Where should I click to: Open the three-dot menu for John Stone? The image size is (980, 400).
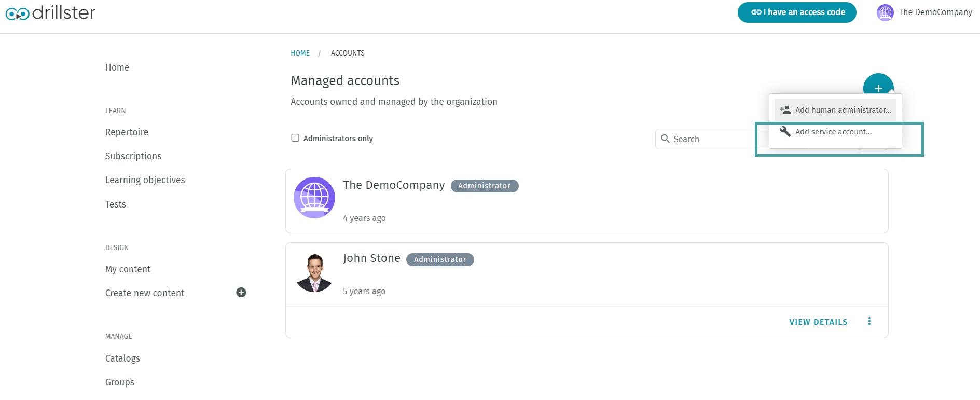pos(869,321)
